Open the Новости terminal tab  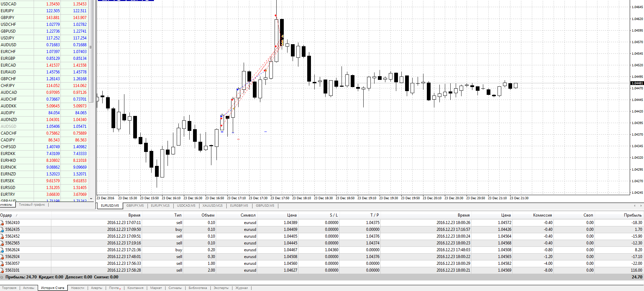click(77, 288)
